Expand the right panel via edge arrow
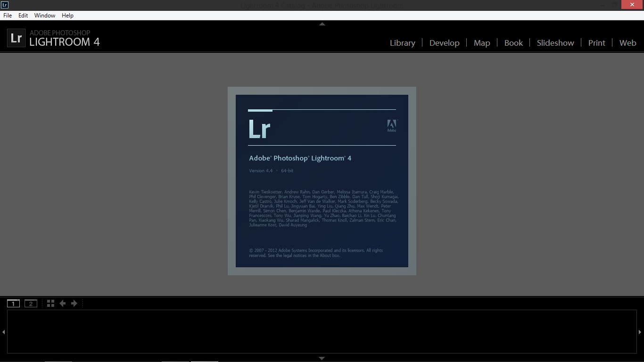The width and height of the screenshot is (644, 362). (x=640, y=332)
